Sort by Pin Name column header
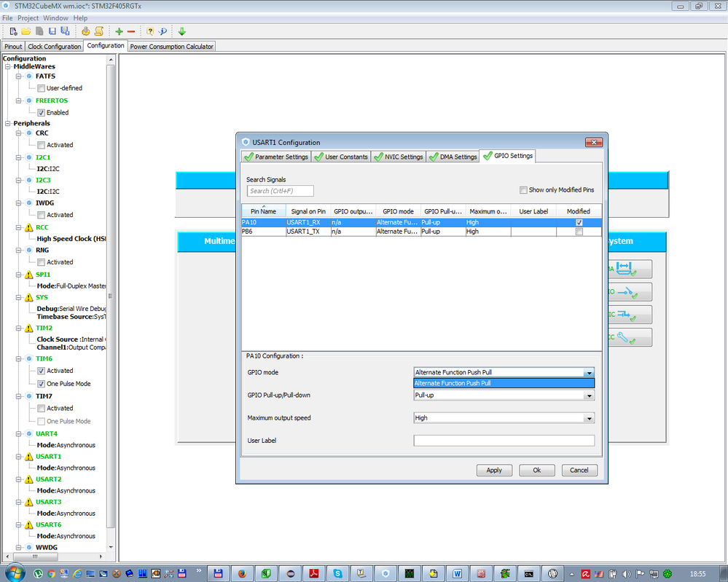Screen dimensions: 728x582 coord(263,211)
